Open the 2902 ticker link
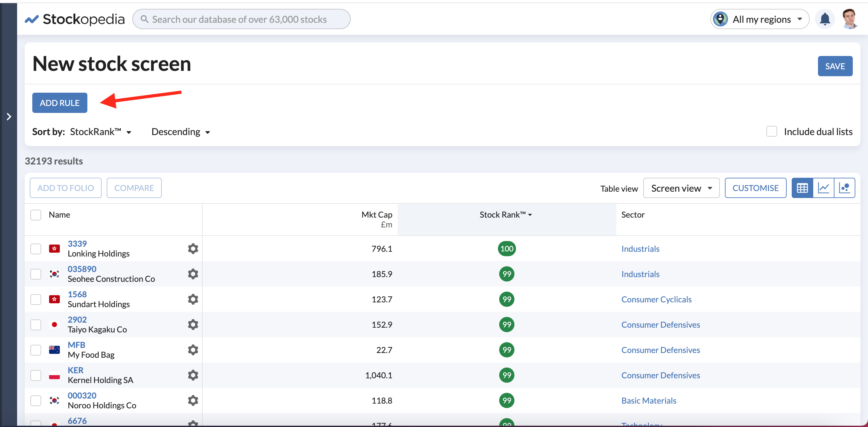This screenshot has height=427, width=868. click(77, 319)
